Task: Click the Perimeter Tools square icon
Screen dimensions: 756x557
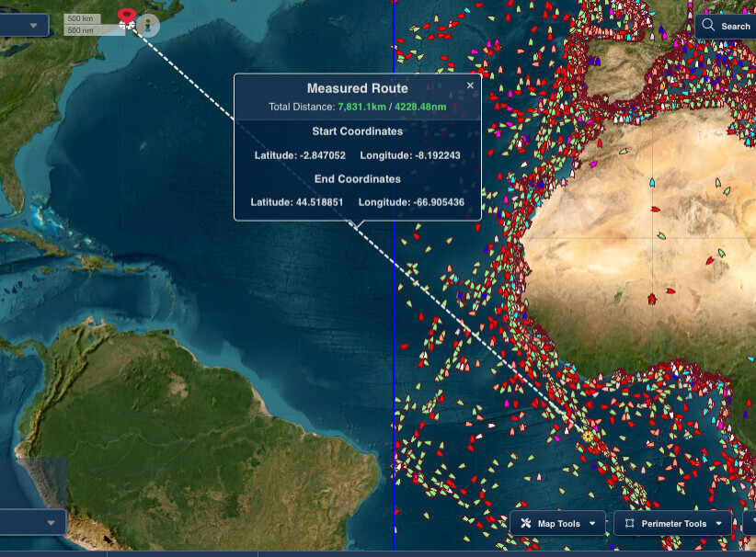Action: pyautogui.click(x=629, y=524)
